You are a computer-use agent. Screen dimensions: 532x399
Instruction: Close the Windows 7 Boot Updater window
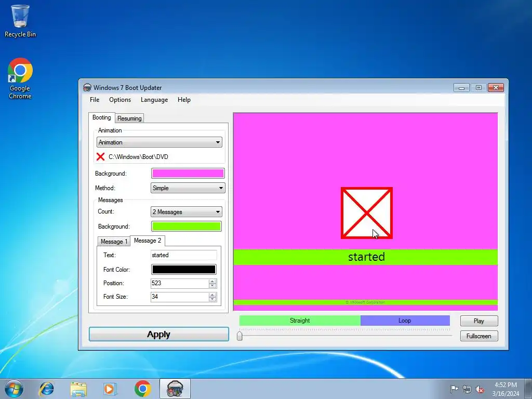click(x=496, y=88)
